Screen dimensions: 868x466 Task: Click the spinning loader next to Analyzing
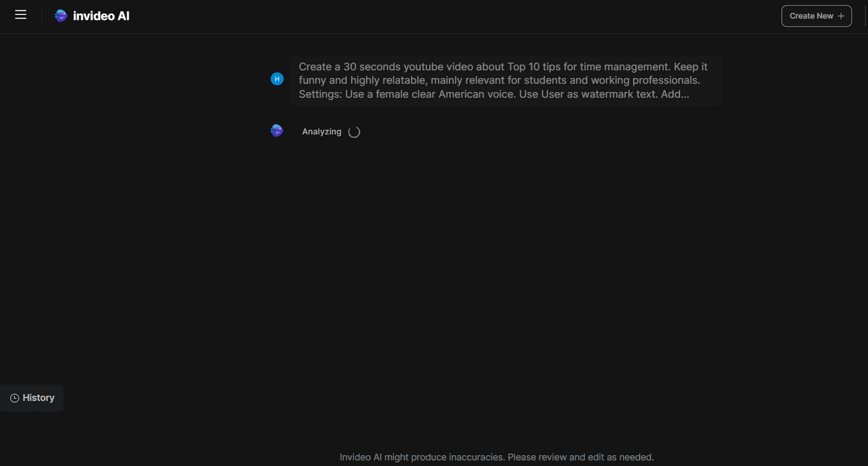coord(353,131)
